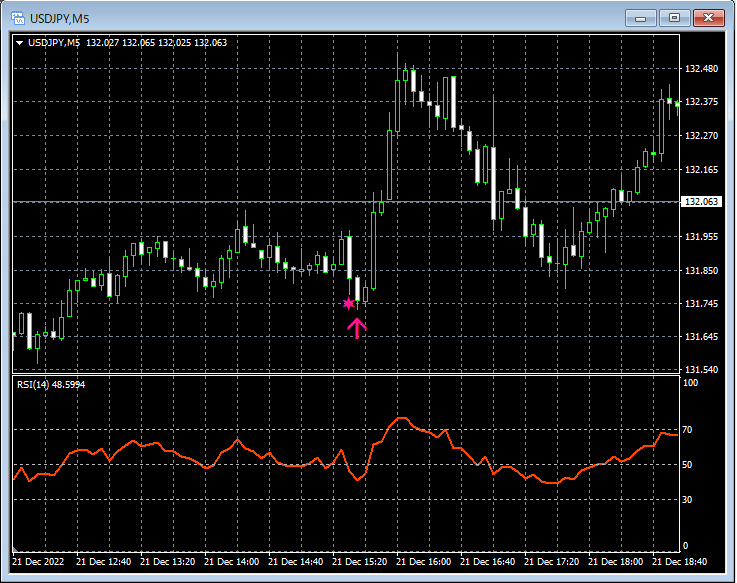Click the 21 Dec 18:00 time label
The image size is (737, 583).
[x=616, y=561]
